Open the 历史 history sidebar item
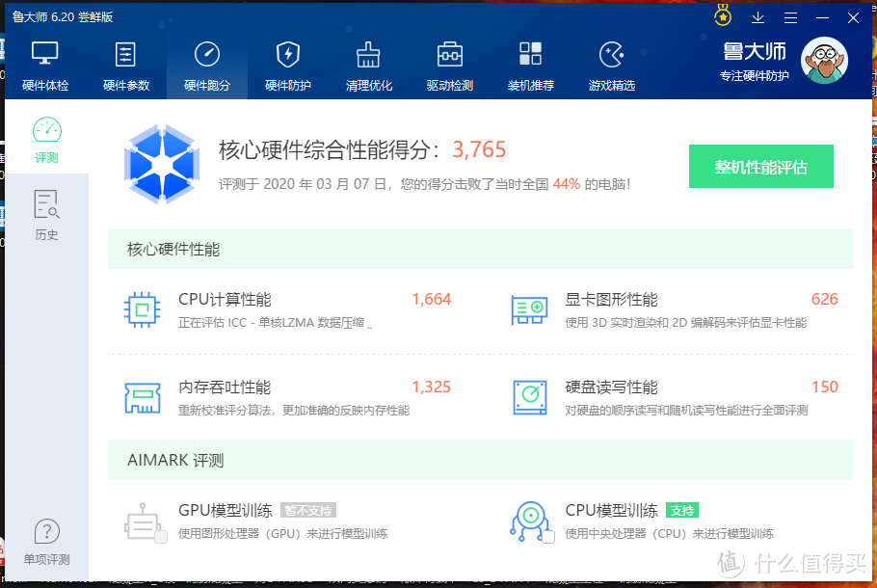This screenshot has width=877, height=588. click(46, 216)
